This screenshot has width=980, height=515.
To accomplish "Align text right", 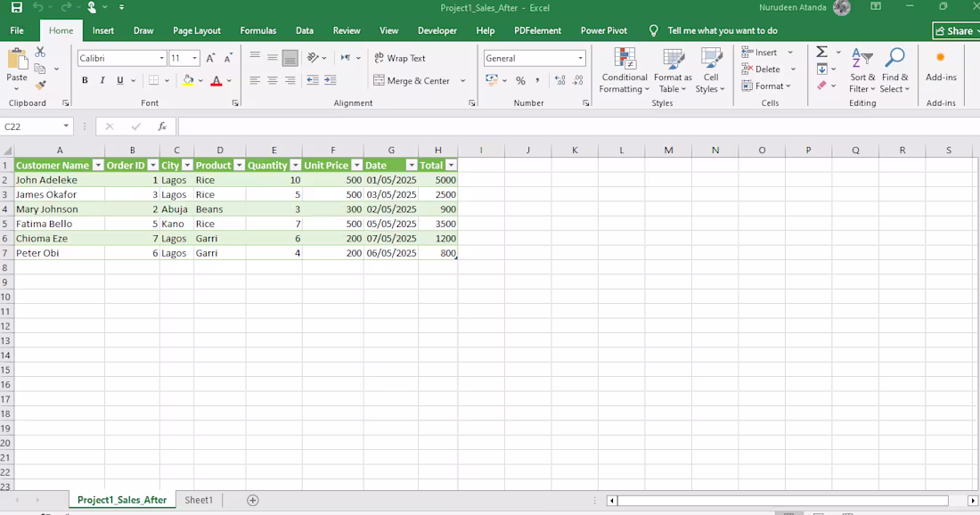I will click(290, 80).
